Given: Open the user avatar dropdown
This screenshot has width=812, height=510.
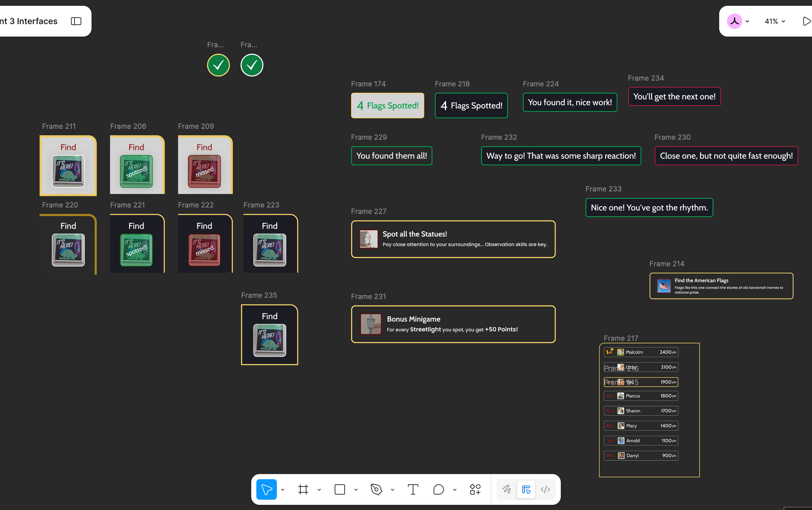Looking at the screenshot, I should pos(738,21).
